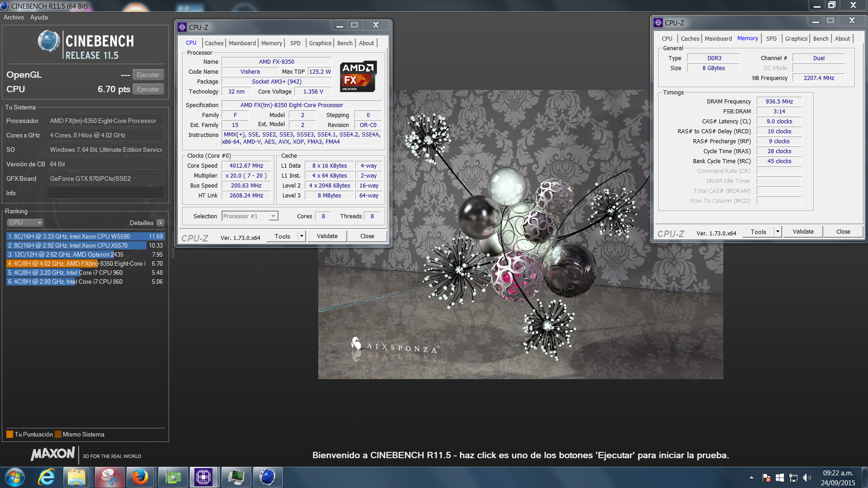Switch to Cinebench via taskbar icon
The image size is (868, 488).
(x=268, y=477)
